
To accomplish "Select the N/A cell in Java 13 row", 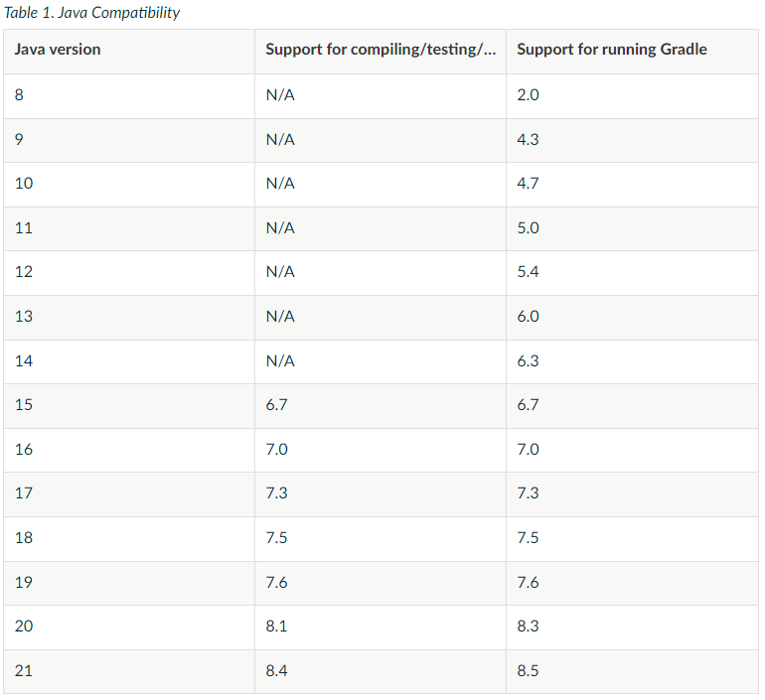I will pyautogui.click(x=381, y=318).
